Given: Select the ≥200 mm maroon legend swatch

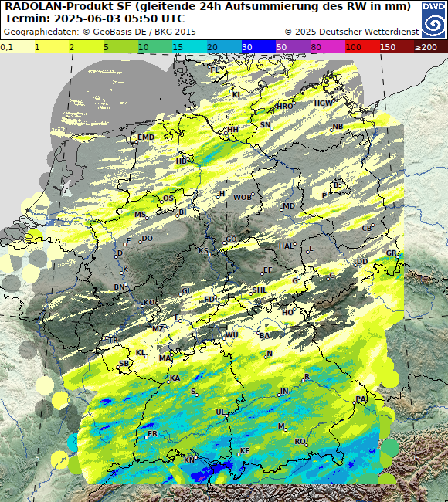Looking at the screenshot, I should 431,47.
